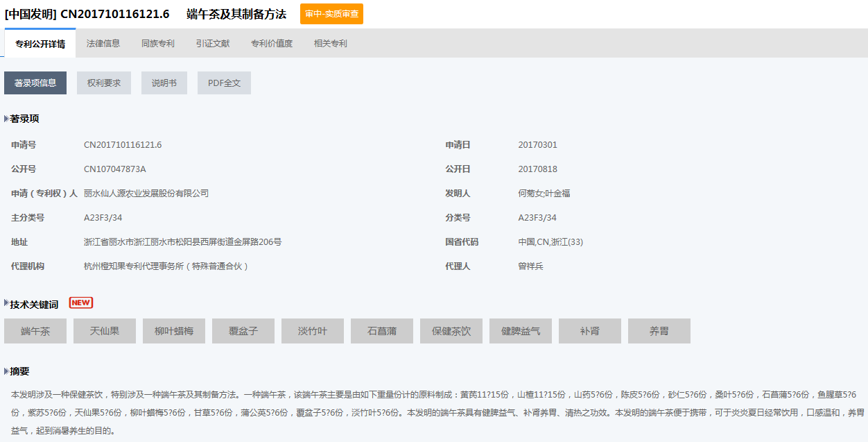Collapse the 技术关键词 section triangle
Screen dimensions: 868x442
[x=6, y=303]
